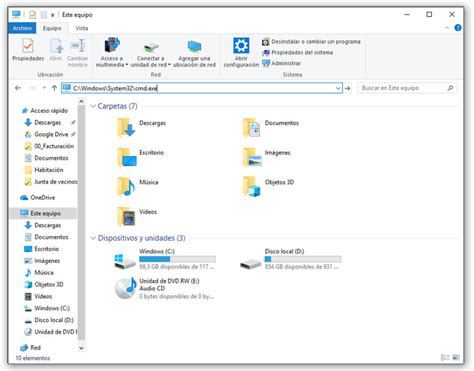Viewport: 474px width, 371px height.
Task: Open Escritorio under Este equipo sidebar
Action: [42, 249]
